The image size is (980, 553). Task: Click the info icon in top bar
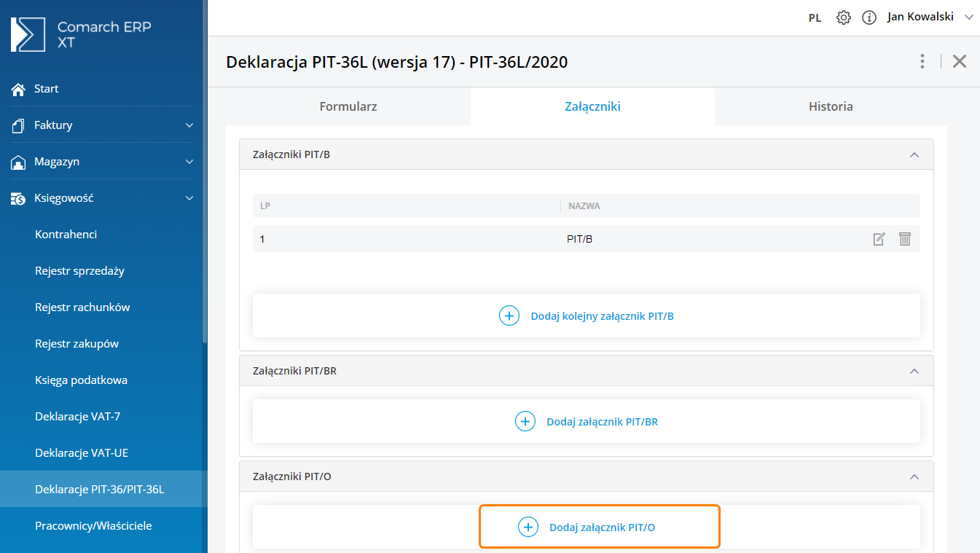(x=869, y=17)
